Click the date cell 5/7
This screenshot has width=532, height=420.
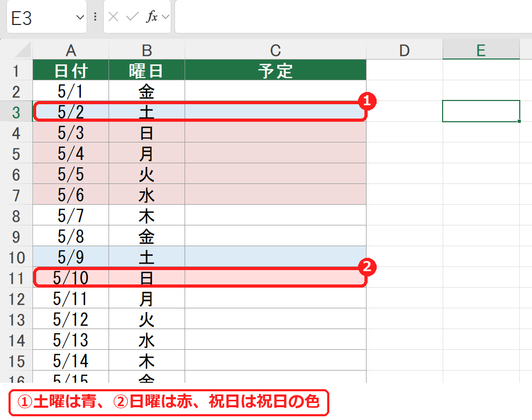(x=71, y=216)
